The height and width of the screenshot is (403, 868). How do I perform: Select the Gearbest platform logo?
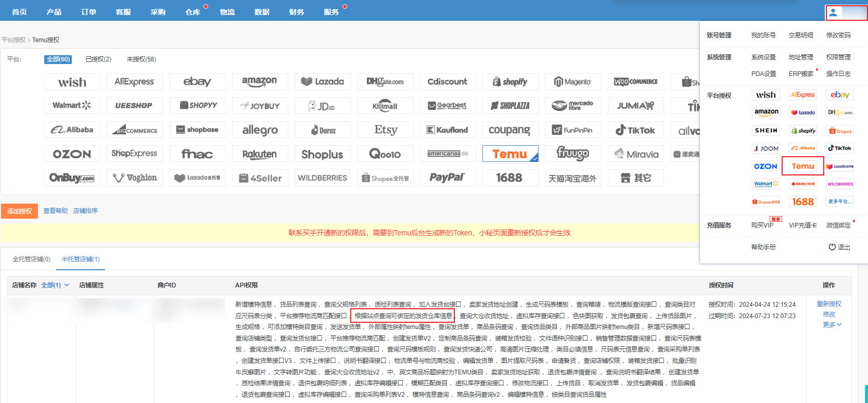pos(448,106)
